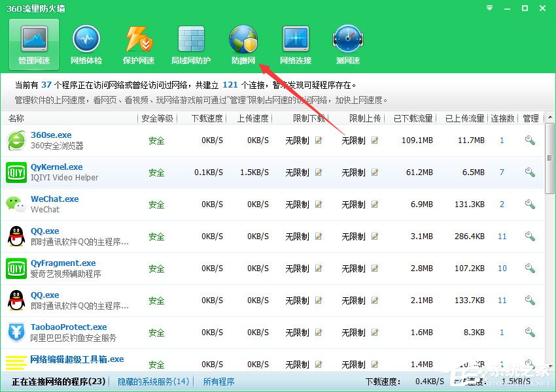Open 局域网防护 LAN protection
Screen dimensions: 556x392
coord(190,43)
